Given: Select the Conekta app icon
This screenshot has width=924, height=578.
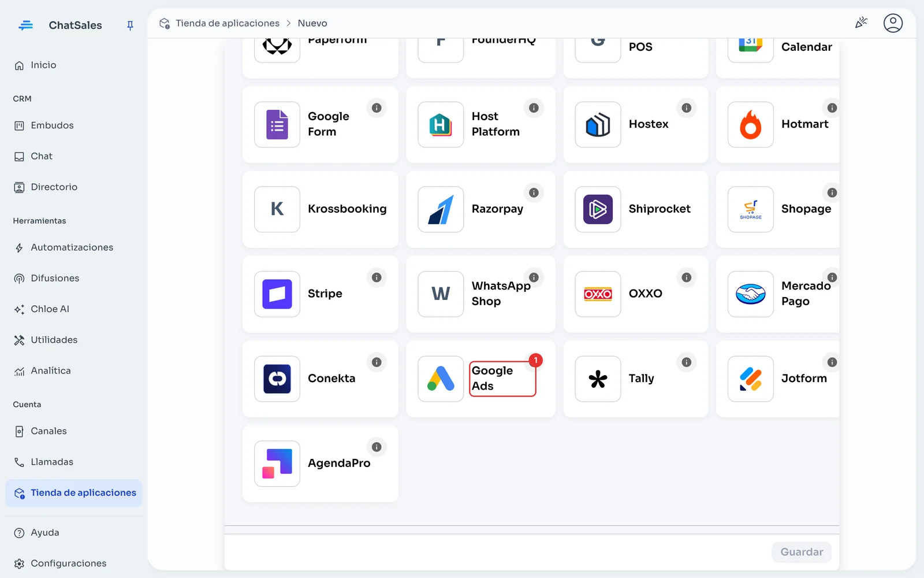Looking at the screenshot, I should pyautogui.click(x=277, y=379).
